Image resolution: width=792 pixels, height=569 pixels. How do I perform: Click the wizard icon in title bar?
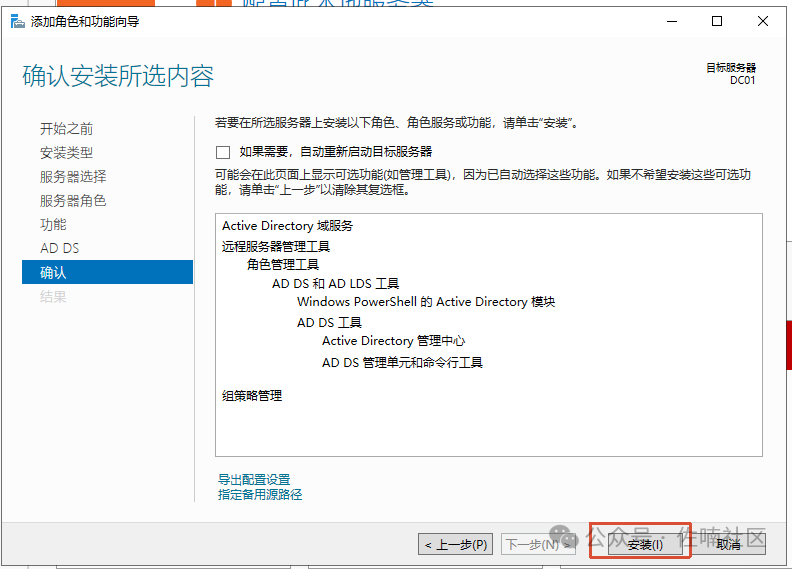pyautogui.click(x=17, y=21)
